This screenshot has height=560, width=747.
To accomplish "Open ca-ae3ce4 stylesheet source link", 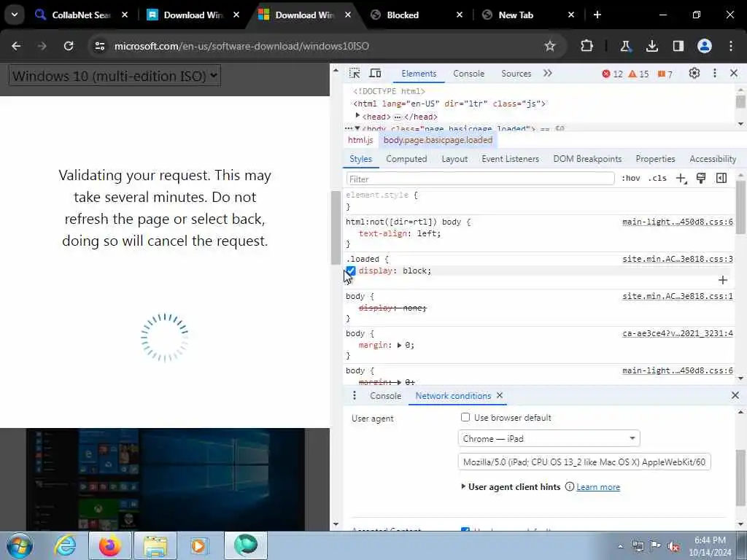I will coord(678,333).
